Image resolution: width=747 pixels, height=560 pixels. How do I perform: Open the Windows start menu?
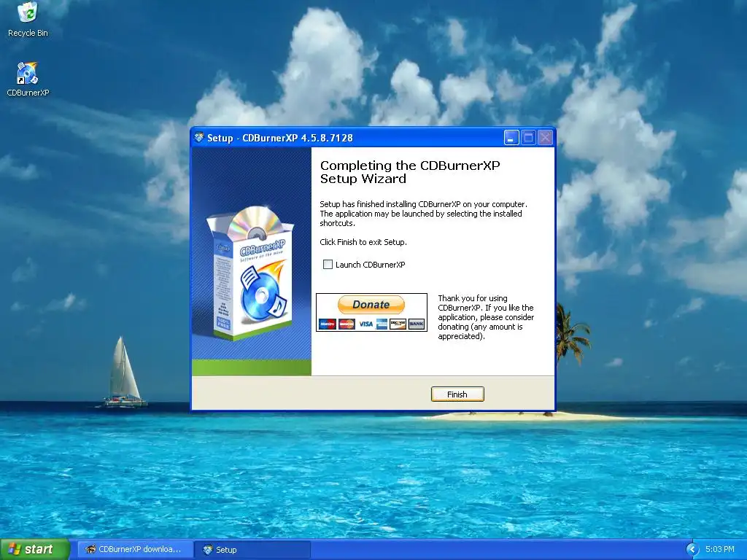tap(34, 550)
